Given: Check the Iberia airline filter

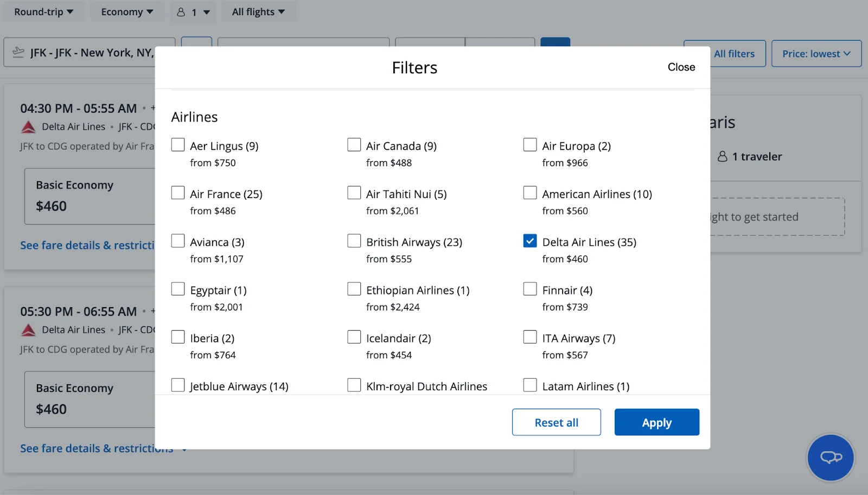Looking at the screenshot, I should (x=178, y=337).
